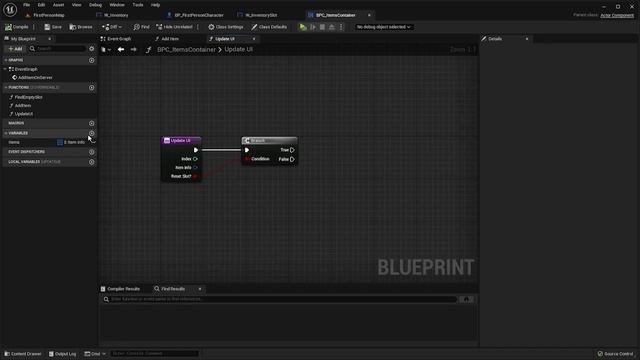The image size is (640, 360).
Task: Browse to asset in content browser
Action: (x=81, y=27)
